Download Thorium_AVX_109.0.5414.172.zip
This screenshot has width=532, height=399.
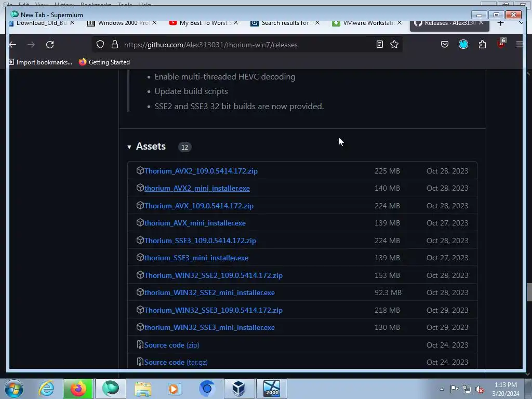coord(199,206)
